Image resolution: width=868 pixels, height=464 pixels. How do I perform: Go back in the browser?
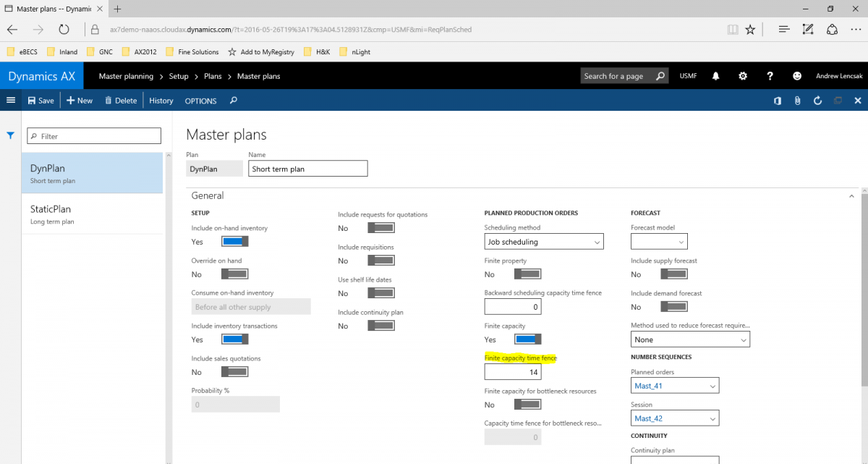pyautogui.click(x=12, y=30)
